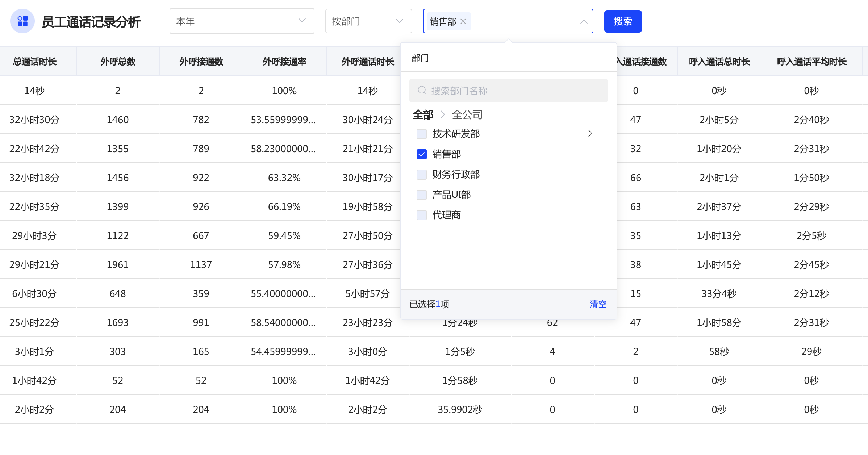This screenshot has width=868, height=455.
Task: Remove the 销售部 tag with its X icon
Action: 463,21
